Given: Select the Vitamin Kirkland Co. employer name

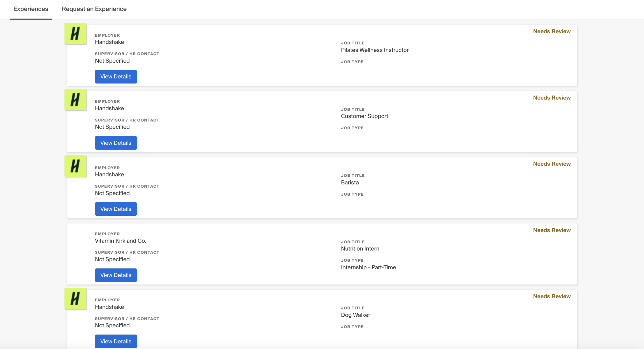Looking at the screenshot, I should coord(121,241).
